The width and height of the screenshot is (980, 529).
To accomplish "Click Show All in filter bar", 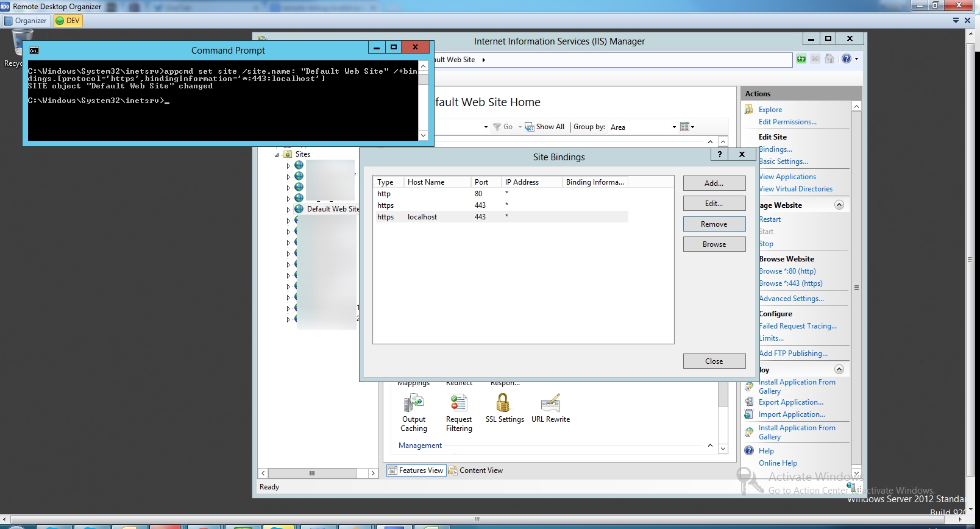I will coord(545,127).
